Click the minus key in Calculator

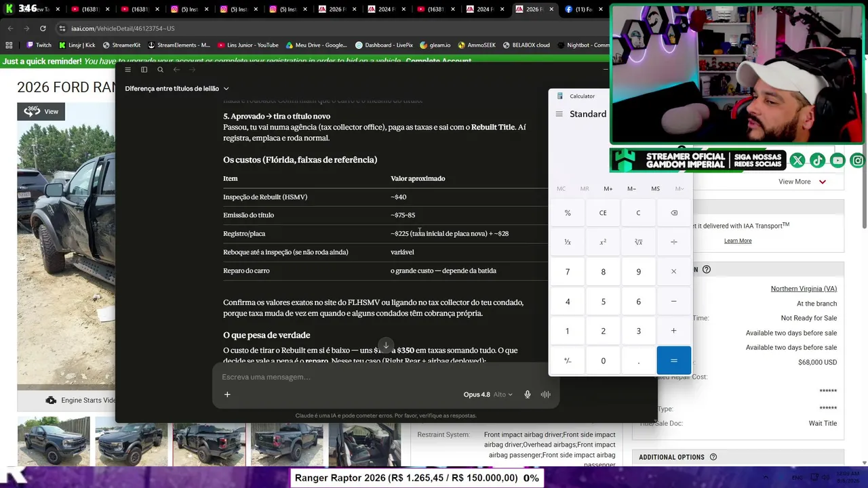click(x=674, y=302)
